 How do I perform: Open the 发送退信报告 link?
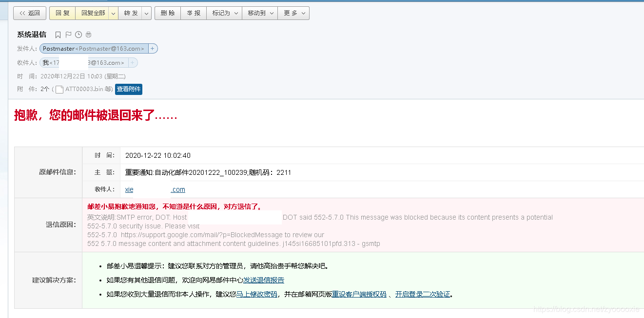click(x=264, y=280)
